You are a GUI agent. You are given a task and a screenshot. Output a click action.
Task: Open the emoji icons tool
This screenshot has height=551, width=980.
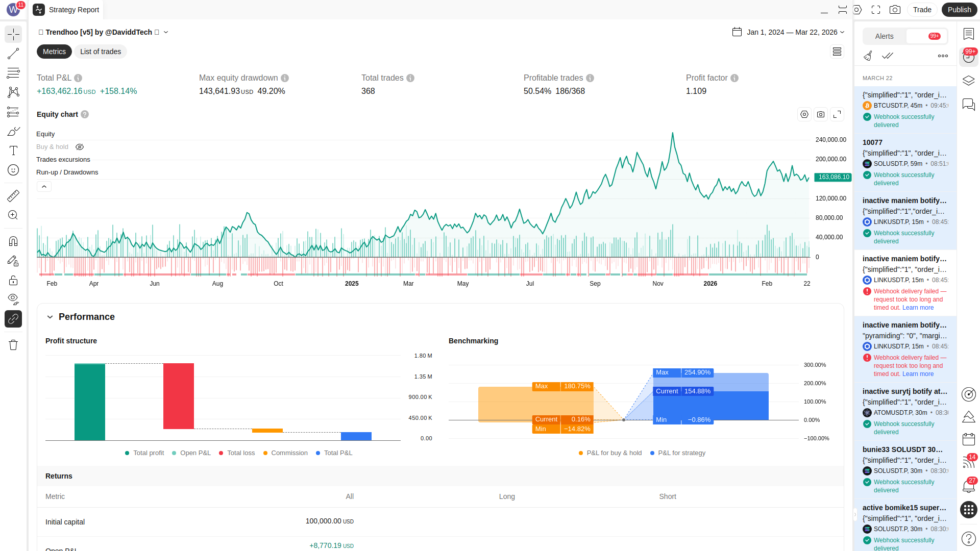coord(13,170)
